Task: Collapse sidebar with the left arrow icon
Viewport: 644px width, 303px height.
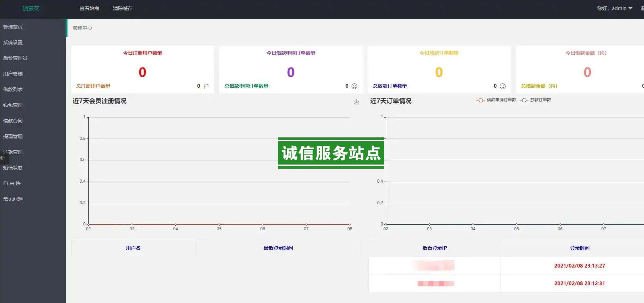Action: pos(3,158)
